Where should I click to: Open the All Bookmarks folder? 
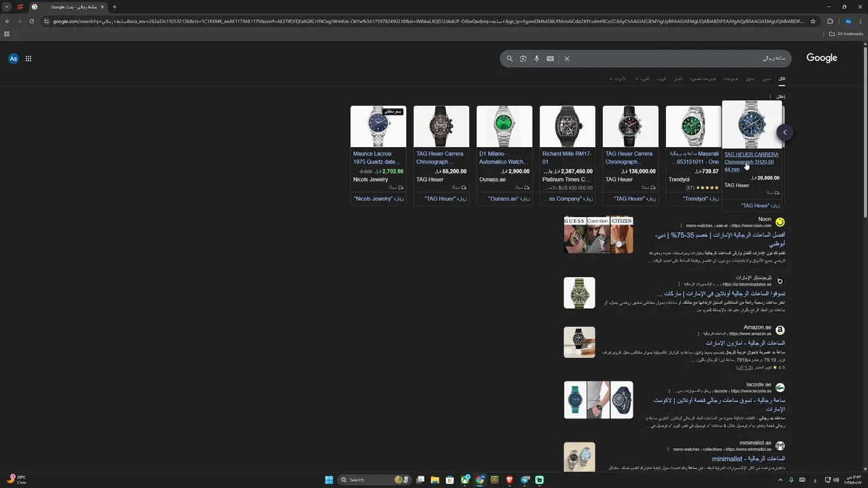click(846, 34)
